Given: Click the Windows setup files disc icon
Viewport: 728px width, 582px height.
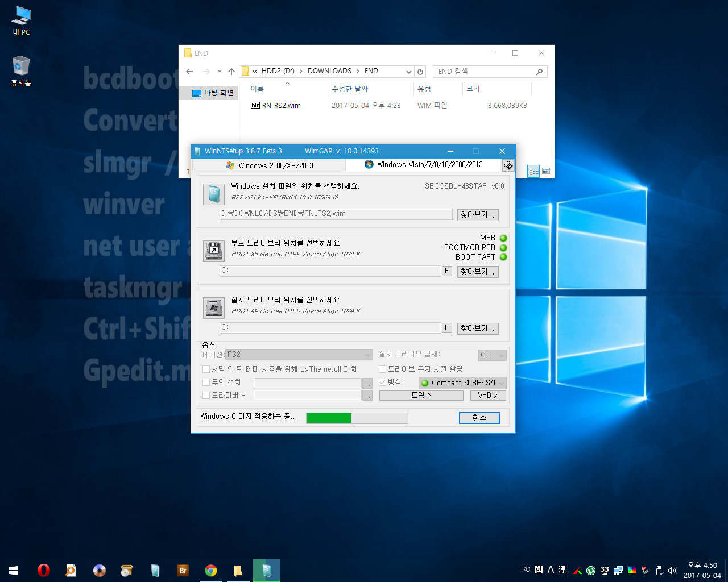Looking at the screenshot, I should coord(214,194).
